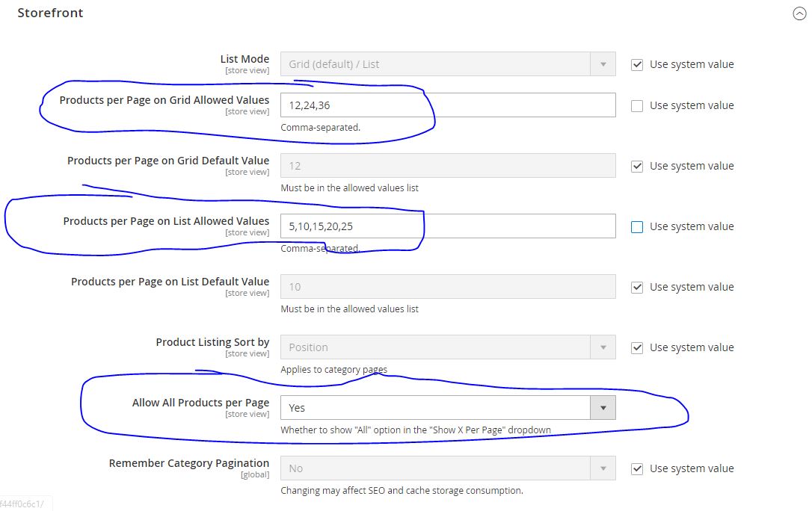Screen dimensions: 812x511
Task: Click the Allow All Products per Page dropdown arrow
Action: 603,407
